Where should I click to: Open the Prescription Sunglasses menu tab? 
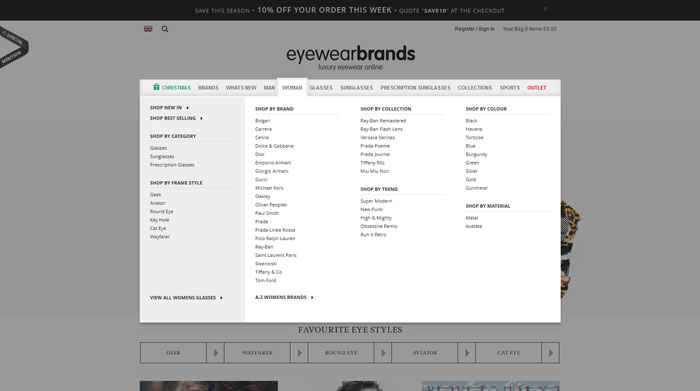point(415,88)
